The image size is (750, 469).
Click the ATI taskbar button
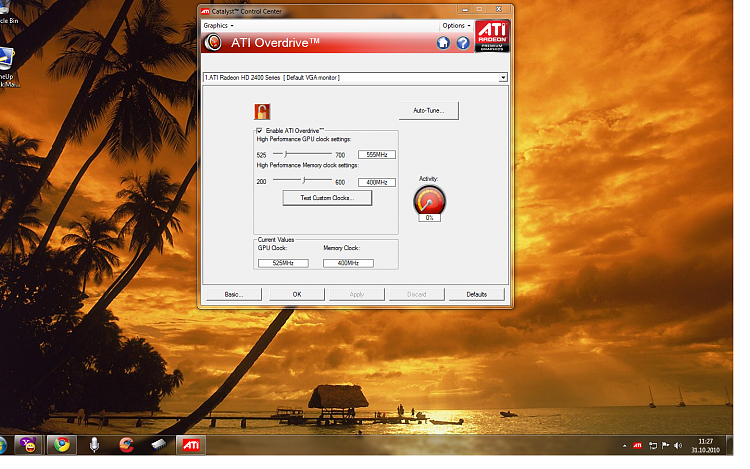(191, 445)
